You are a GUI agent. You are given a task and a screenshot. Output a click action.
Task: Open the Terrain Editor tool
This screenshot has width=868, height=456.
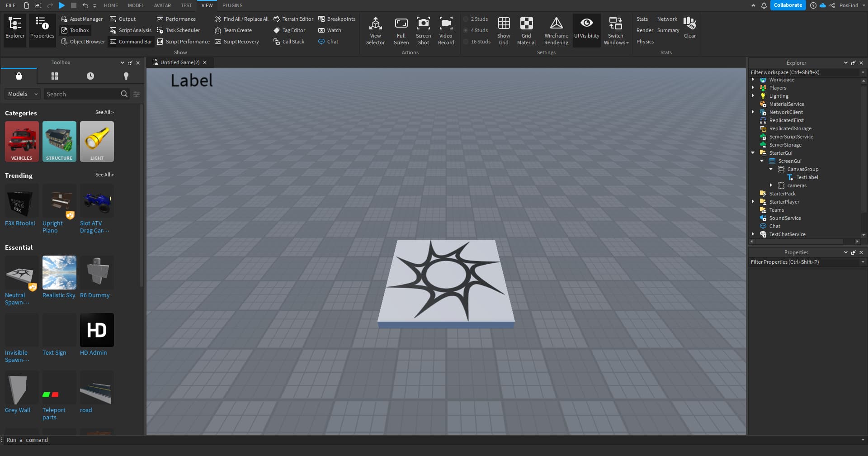[x=293, y=19]
